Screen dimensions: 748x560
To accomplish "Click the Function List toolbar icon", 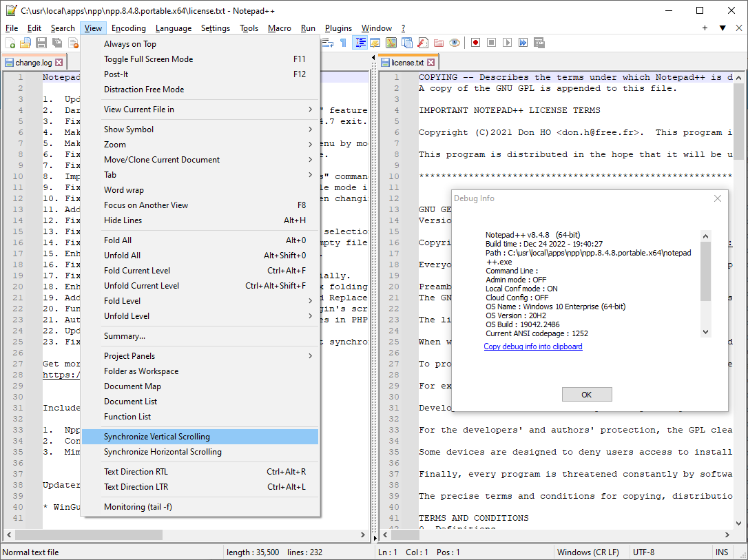I will click(423, 43).
